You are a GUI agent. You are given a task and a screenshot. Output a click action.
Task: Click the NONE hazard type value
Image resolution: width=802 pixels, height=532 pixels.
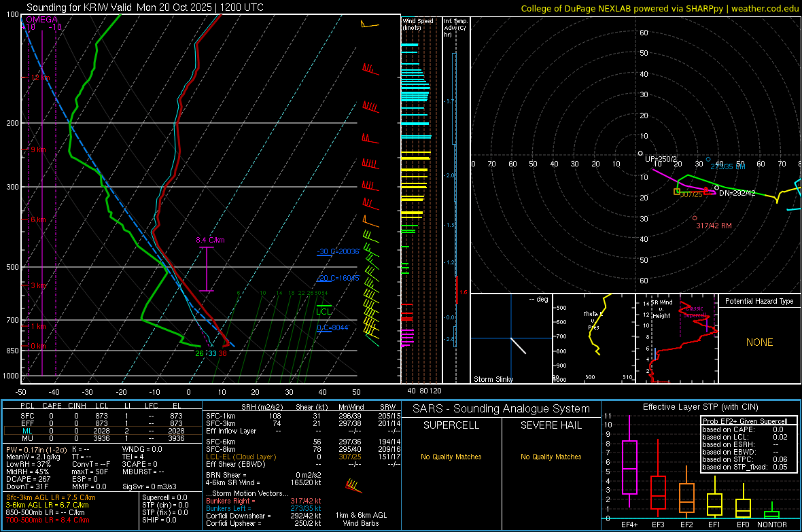tap(759, 342)
